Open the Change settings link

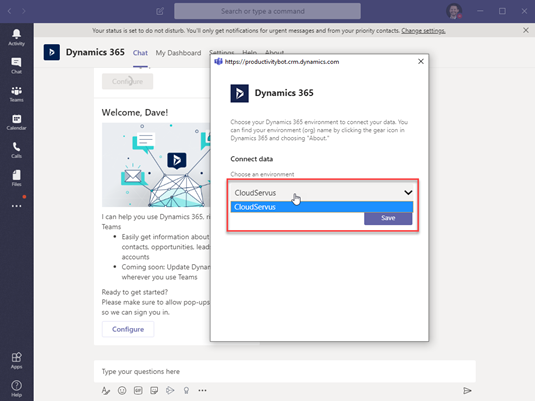coord(423,31)
